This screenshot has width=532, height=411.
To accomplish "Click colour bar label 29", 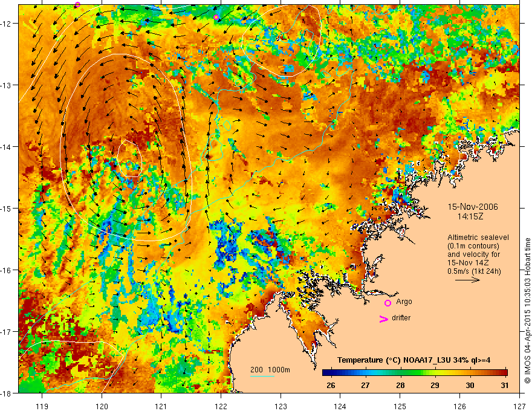I will pos(435,386).
